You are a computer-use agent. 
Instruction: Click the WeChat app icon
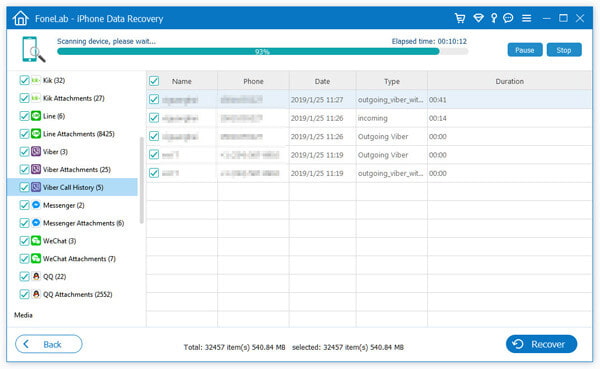tap(36, 241)
